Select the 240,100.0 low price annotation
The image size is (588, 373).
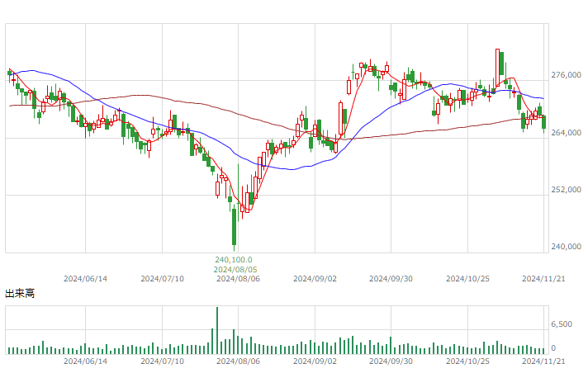(234, 259)
